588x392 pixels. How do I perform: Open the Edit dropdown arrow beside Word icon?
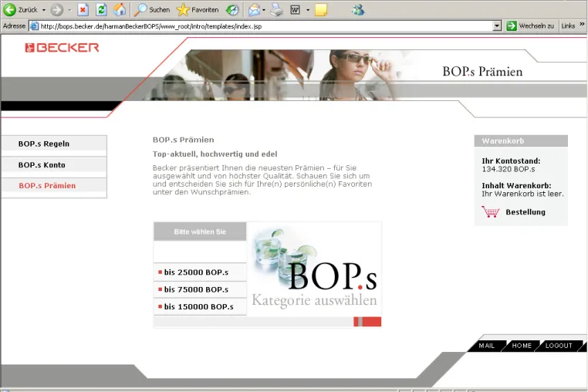pos(308,10)
